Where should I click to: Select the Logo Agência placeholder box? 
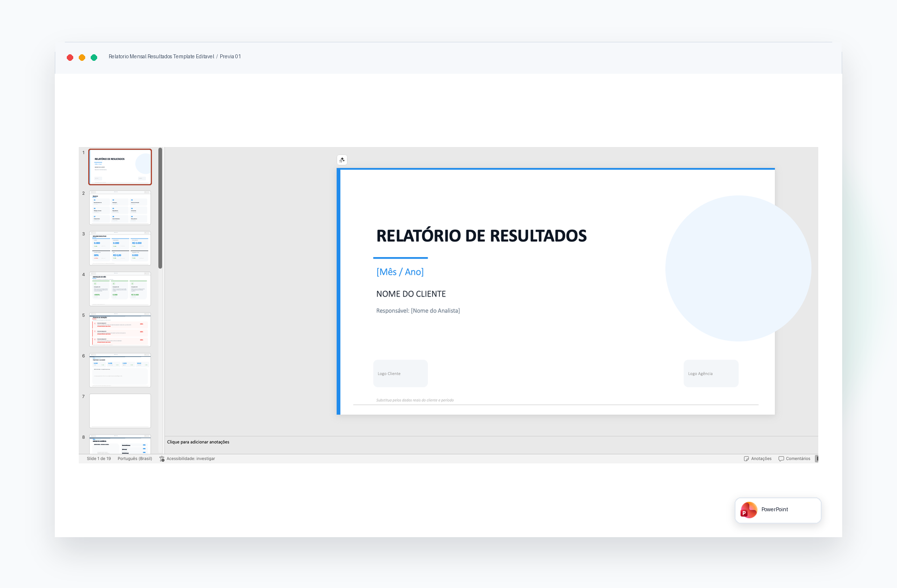tap(711, 373)
